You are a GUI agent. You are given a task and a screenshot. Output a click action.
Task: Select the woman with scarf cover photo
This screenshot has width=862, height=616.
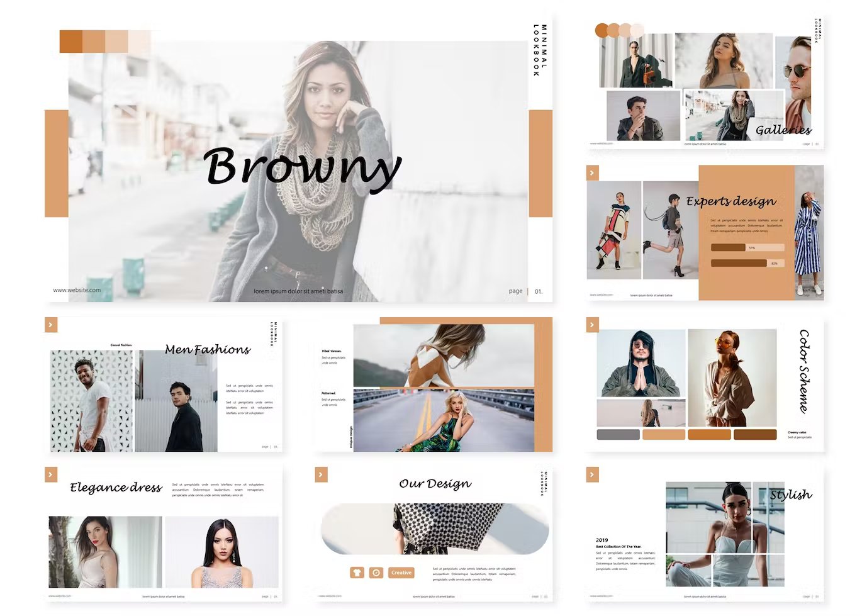[x=298, y=171]
